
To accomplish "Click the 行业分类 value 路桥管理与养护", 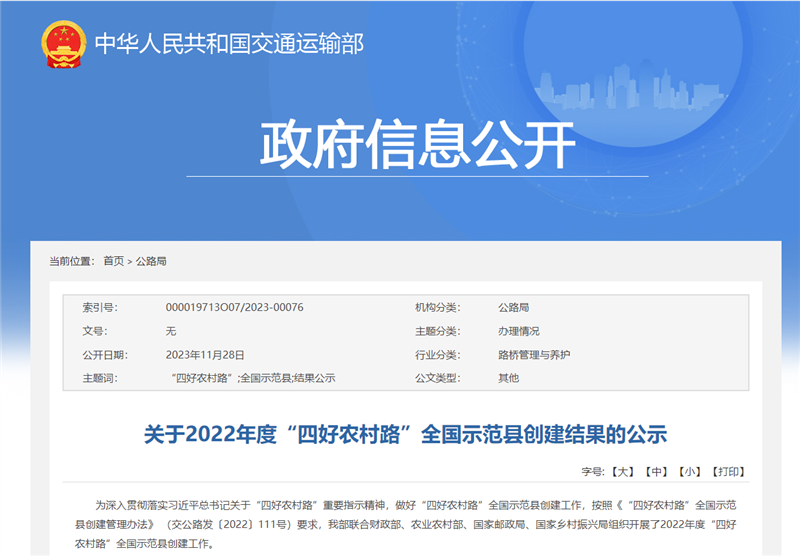I will [534, 355].
